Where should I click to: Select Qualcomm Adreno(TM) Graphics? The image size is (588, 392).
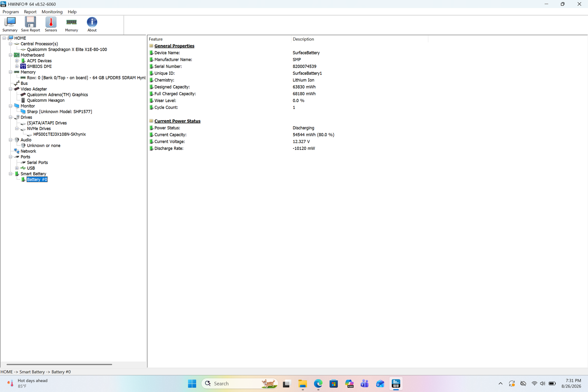point(57,95)
